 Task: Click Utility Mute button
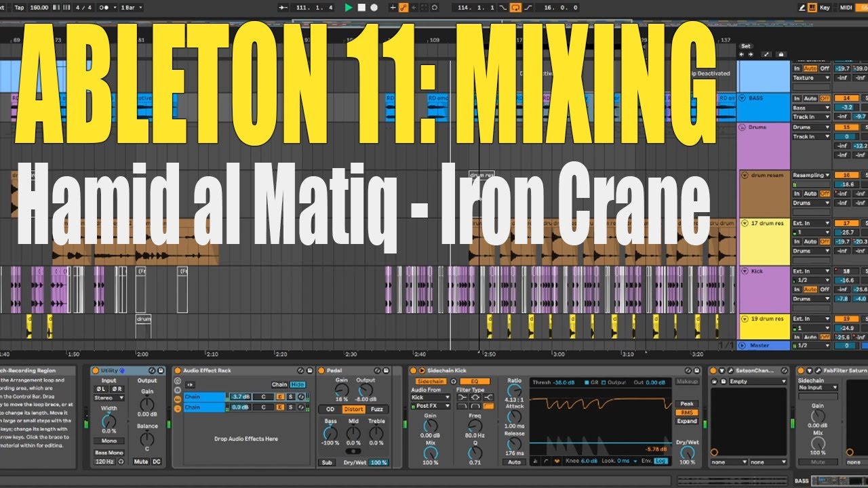[x=141, y=462]
